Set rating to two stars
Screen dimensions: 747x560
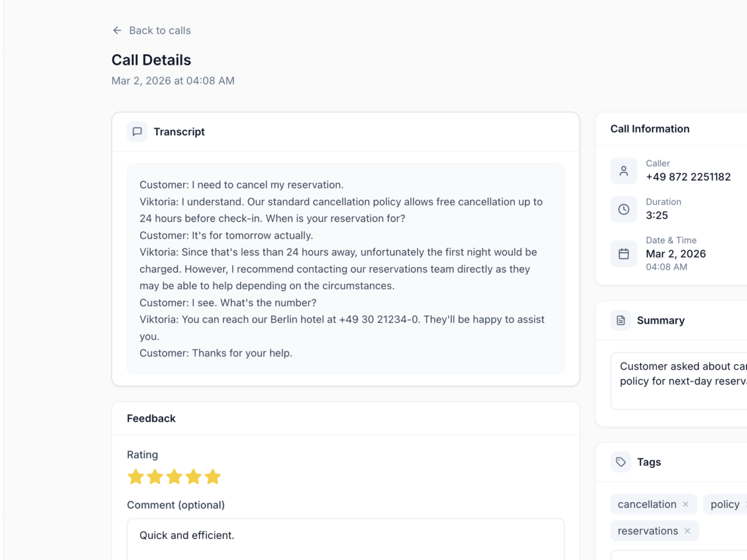click(155, 477)
